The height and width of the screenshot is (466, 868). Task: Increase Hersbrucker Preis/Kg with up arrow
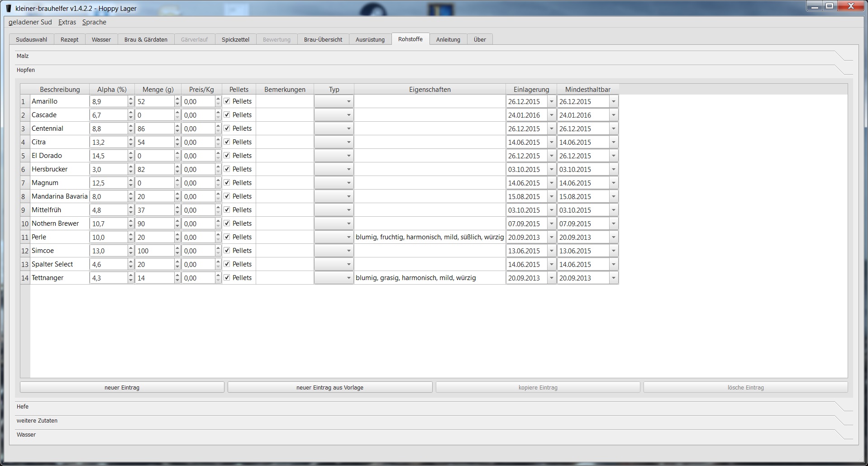218,166
